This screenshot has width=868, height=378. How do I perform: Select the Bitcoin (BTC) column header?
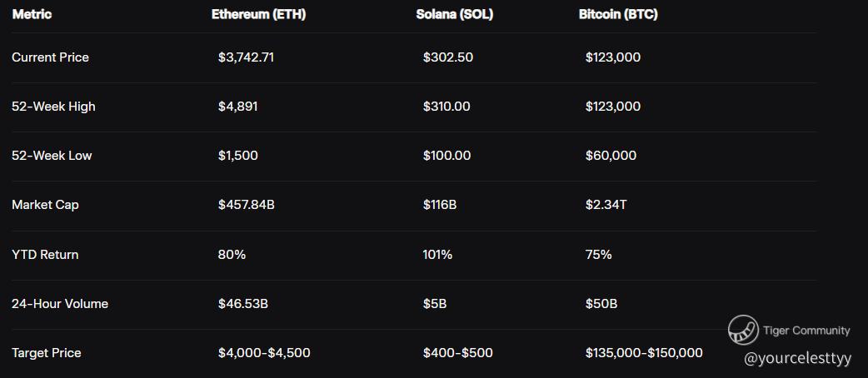[x=618, y=14]
